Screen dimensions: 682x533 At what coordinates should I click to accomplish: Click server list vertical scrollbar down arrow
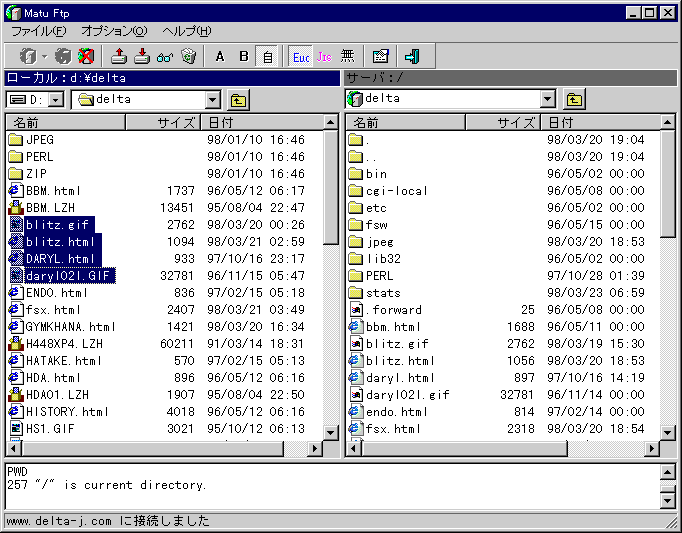[x=668, y=432]
